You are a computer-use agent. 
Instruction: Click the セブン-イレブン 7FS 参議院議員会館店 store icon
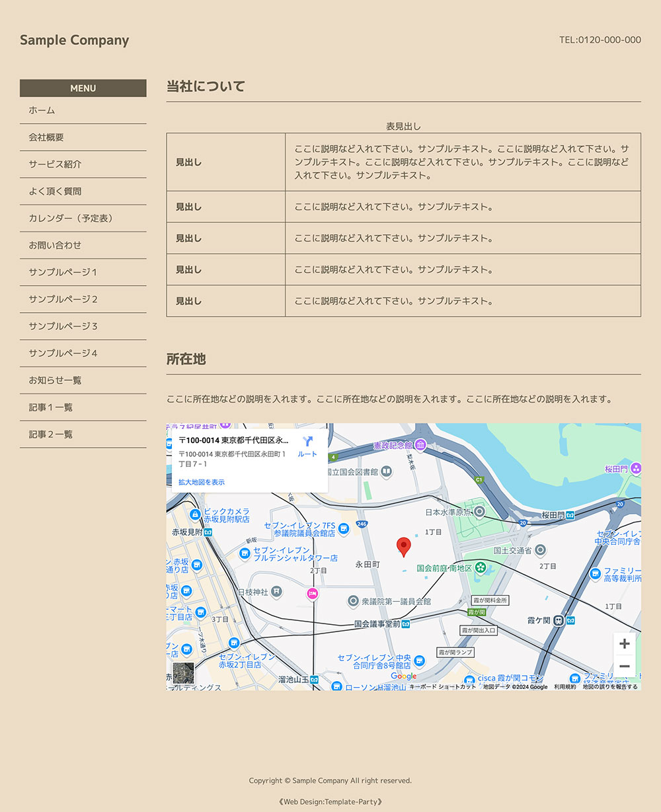click(343, 528)
